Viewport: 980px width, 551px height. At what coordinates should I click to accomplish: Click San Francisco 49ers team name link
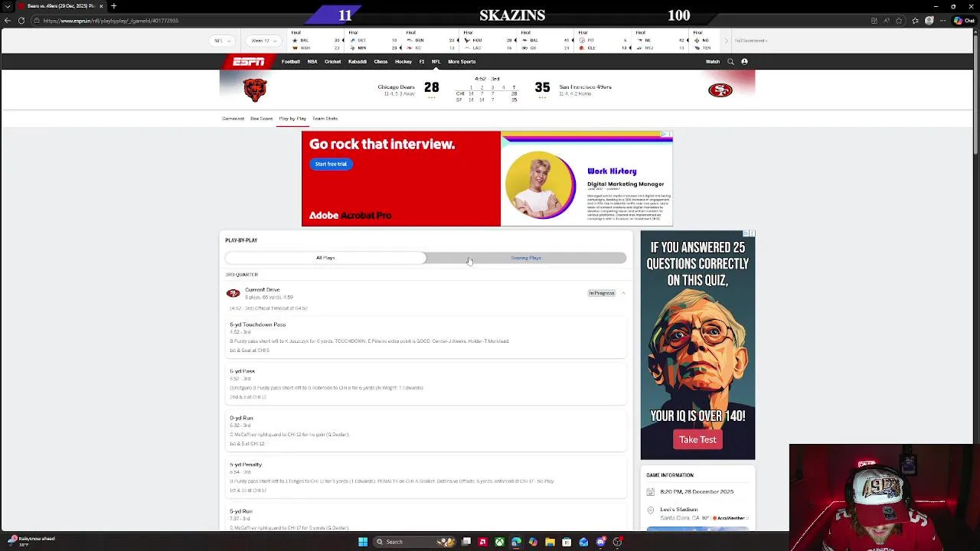pyautogui.click(x=585, y=86)
